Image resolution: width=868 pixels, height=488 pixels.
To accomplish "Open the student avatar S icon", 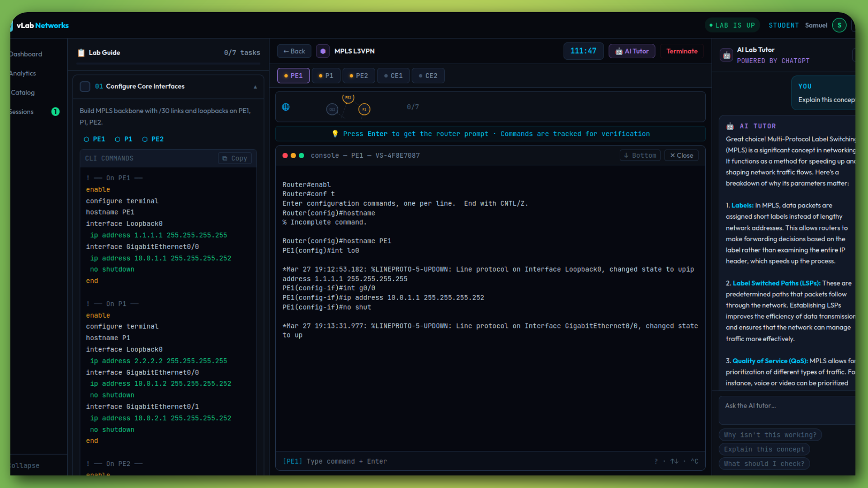I will (839, 25).
